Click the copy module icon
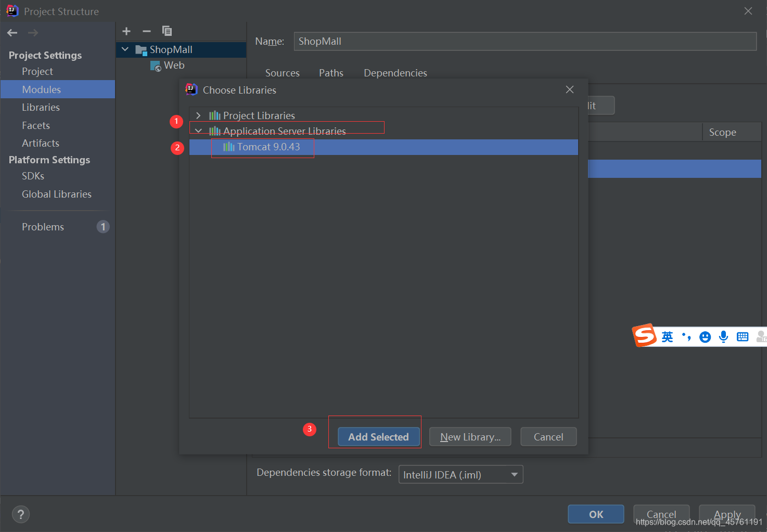This screenshot has height=532, width=767. [x=167, y=31]
